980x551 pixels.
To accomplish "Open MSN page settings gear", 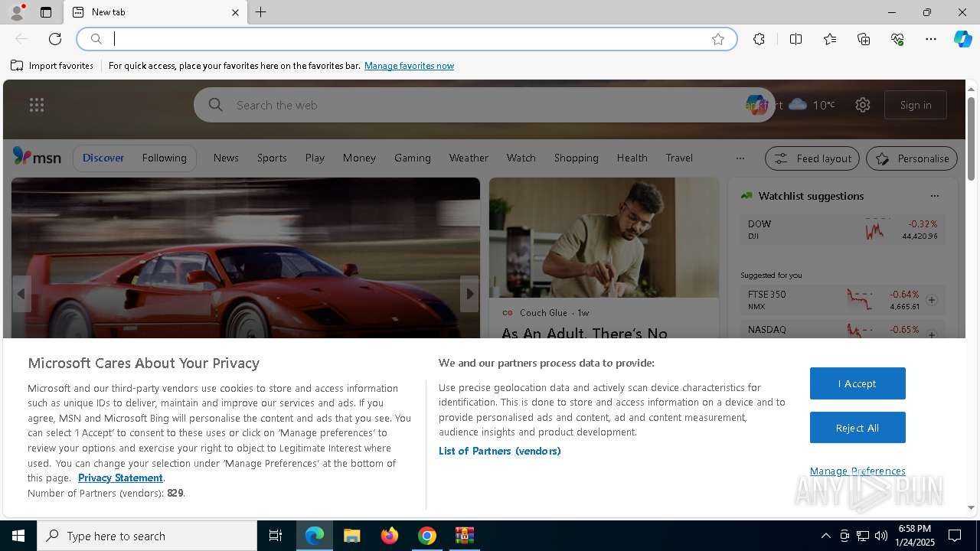I will [x=863, y=105].
